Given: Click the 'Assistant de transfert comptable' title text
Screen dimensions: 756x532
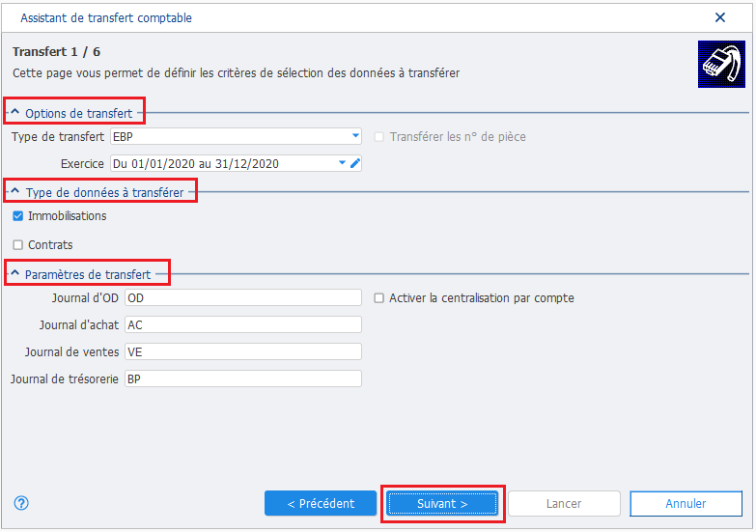Looking at the screenshot, I should point(106,17).
